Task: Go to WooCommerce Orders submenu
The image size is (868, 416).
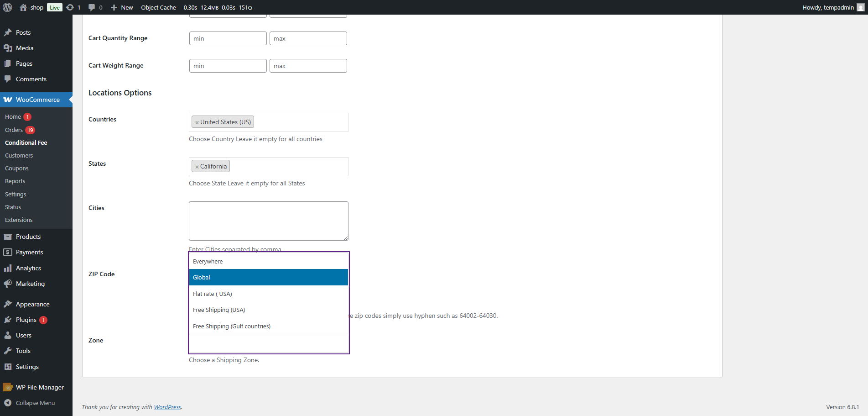Action: coord(14,130)
